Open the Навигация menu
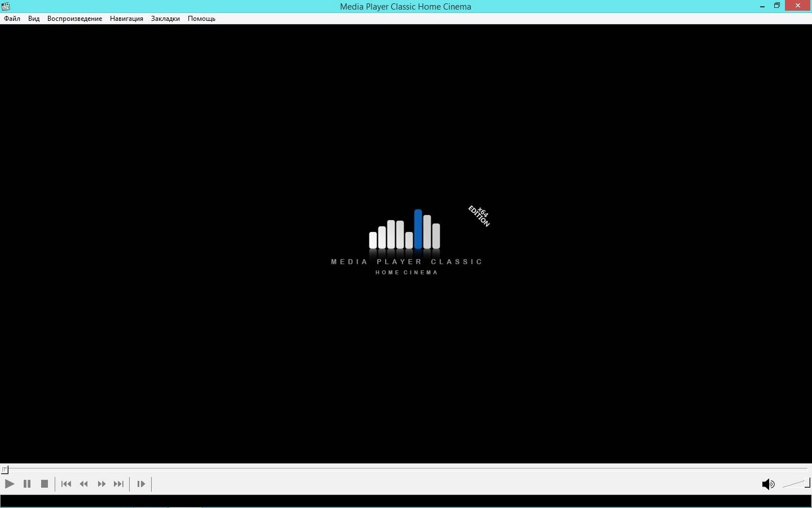This screenshot has height=508, width=812. [126, 19]
